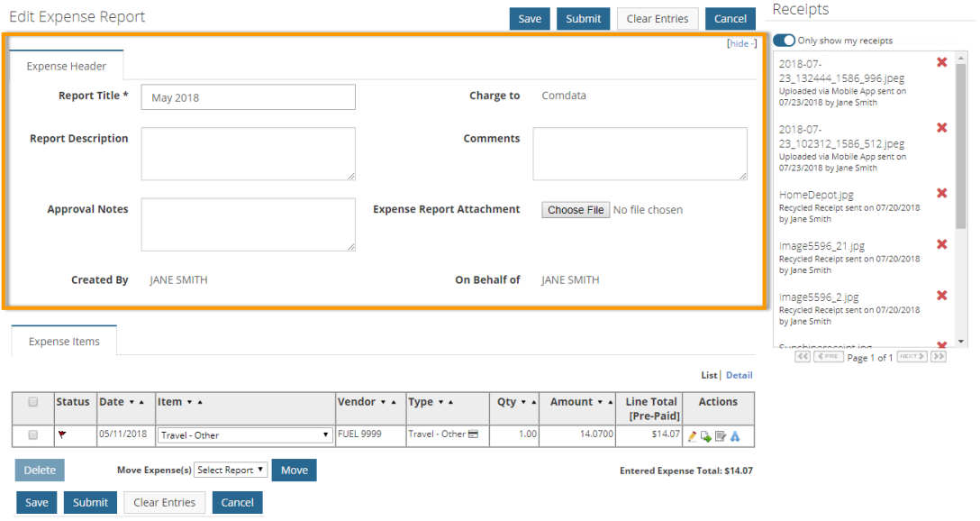Screen dimensions: 980x521
Task: Click the notes icon in Actions column
Action: pyautogui.click(x=721, y=436)
